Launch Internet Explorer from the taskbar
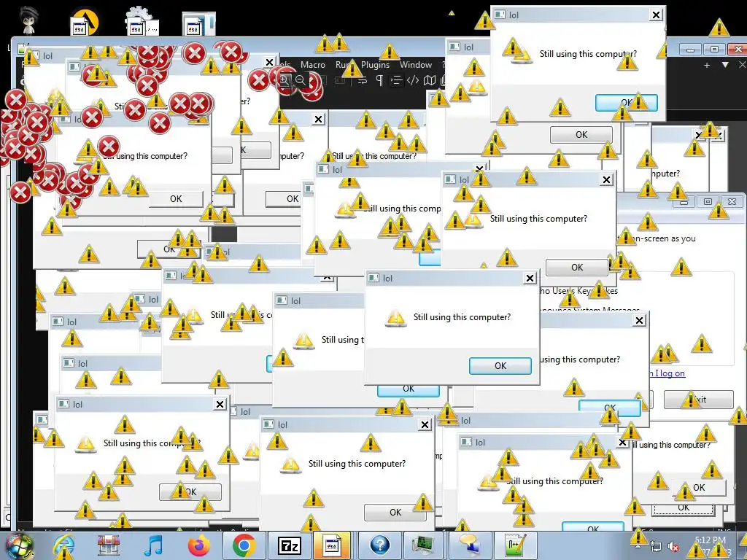Viewport: 747px width, 560px height. (64, 545)
